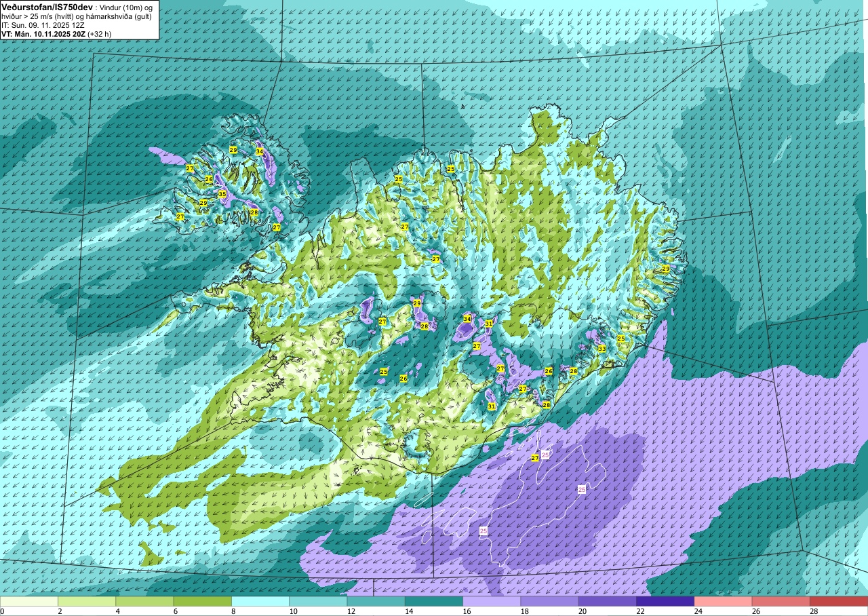Pick the 20–22 m/s purple legend swatch
The height and width of the screenshot is (616, 868).
[x=608, y=601]
